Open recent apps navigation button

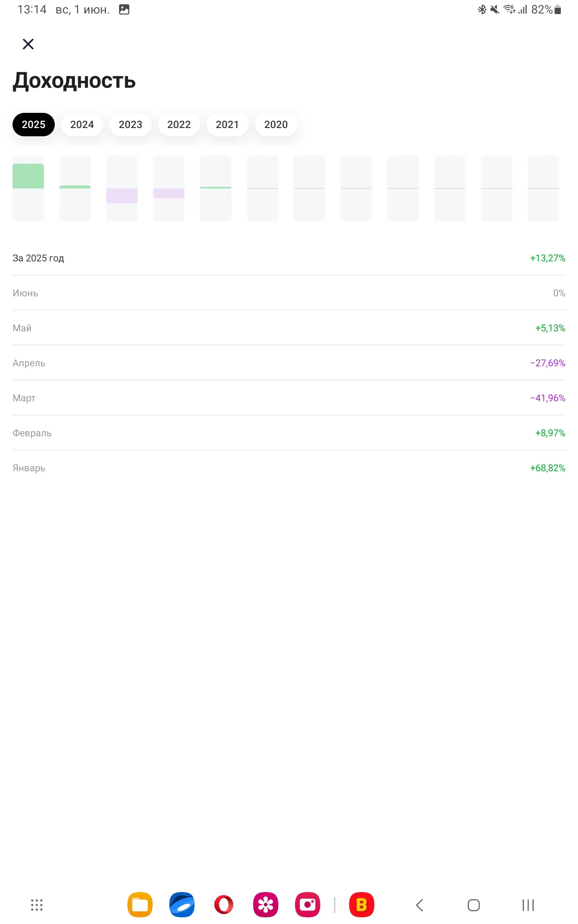(x=528, y=905)
